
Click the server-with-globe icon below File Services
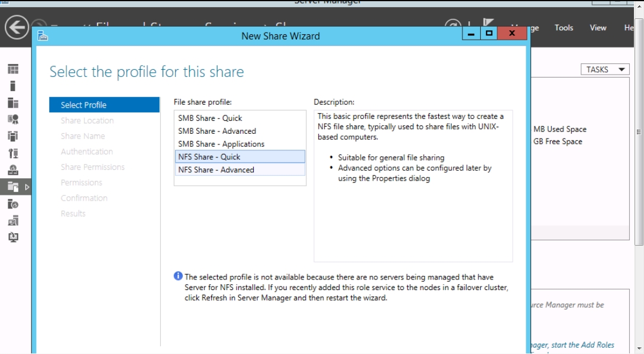pos(11,204)
